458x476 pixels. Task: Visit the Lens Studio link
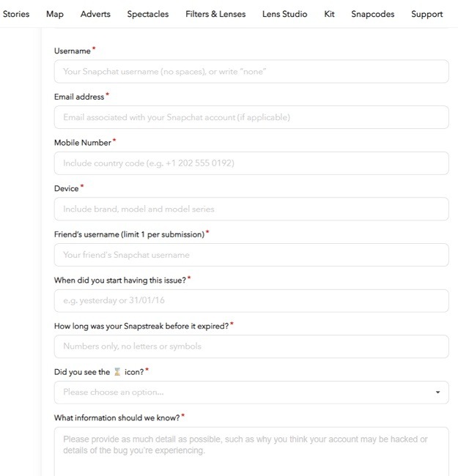point(284,14)
